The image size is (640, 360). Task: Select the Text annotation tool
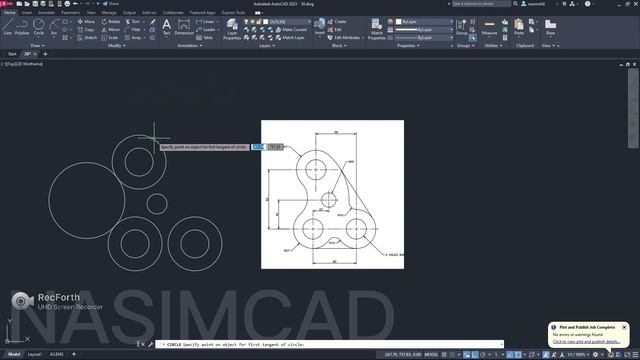[167, 28]
